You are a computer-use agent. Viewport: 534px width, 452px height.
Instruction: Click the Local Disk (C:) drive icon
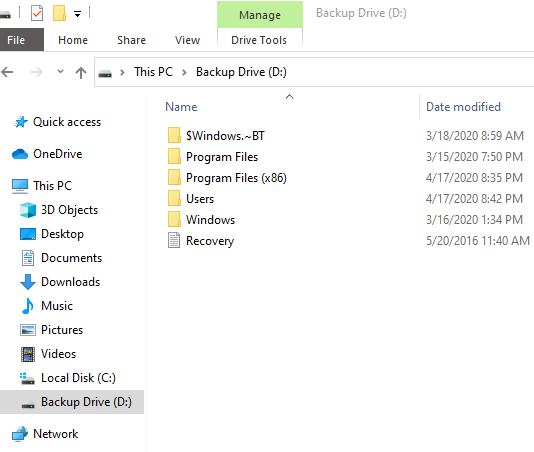pyautogui.click(x=27, y=378)
